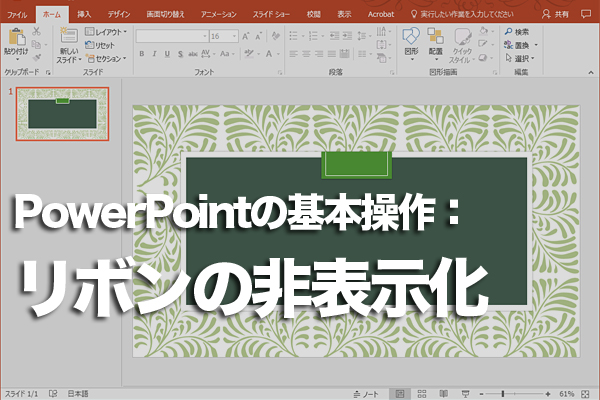Switch to slide sorter view icon
The image size is (600, 400).
(x=422, y=394)
